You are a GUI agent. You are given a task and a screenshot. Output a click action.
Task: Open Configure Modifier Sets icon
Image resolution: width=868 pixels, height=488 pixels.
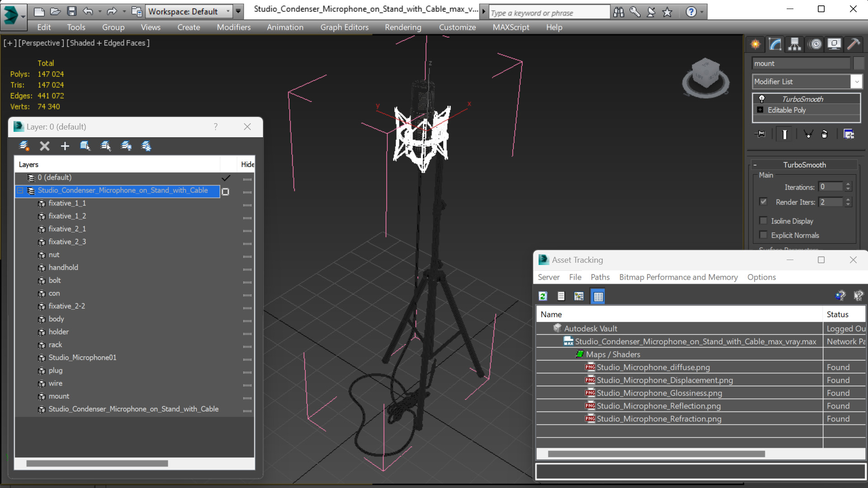coord(849,134)
